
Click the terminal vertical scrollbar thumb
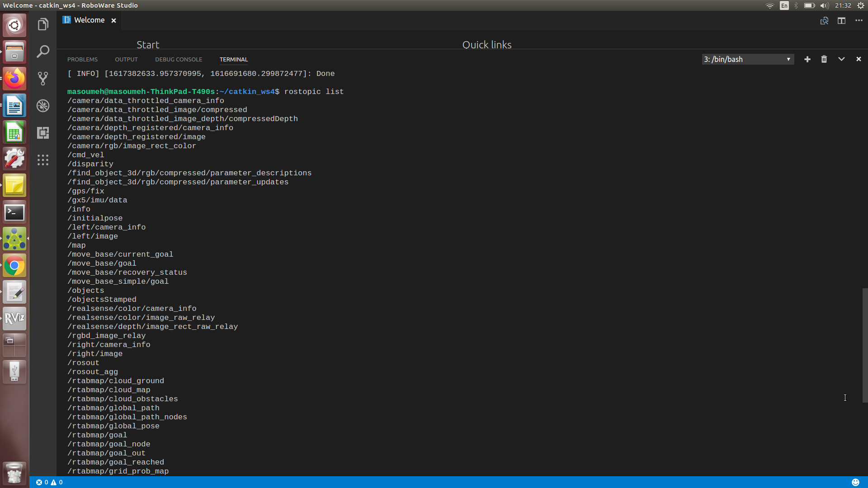[865, 345]
